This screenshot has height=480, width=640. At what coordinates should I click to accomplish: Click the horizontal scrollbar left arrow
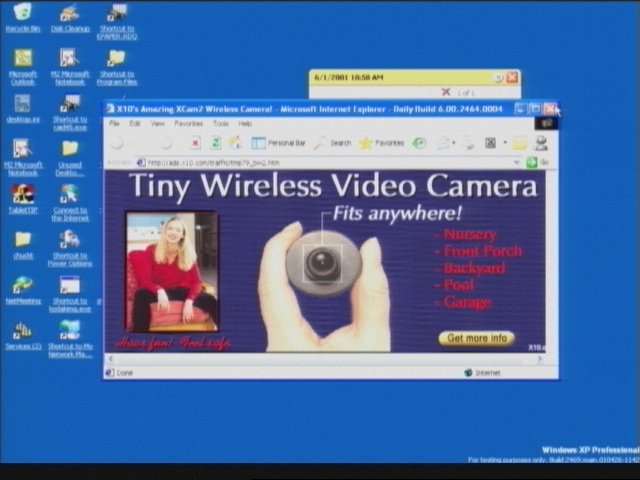coord(110,359)
